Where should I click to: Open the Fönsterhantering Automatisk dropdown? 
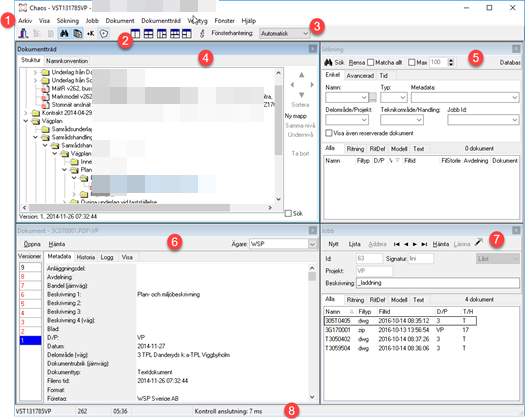click(284, 33)
